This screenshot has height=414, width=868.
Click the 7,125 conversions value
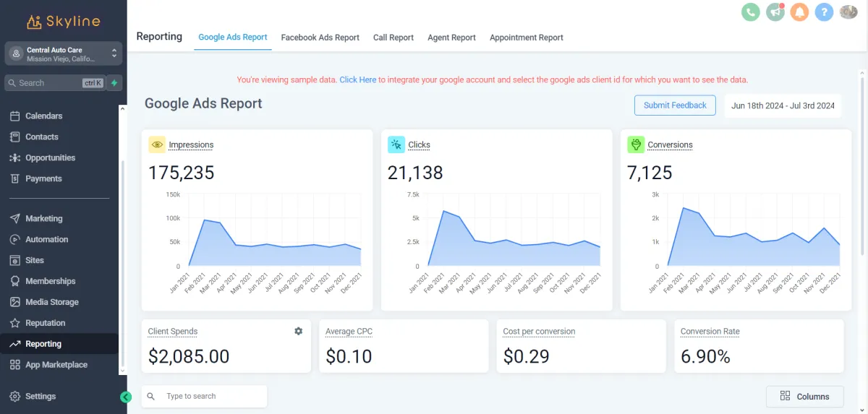point(650,173)
